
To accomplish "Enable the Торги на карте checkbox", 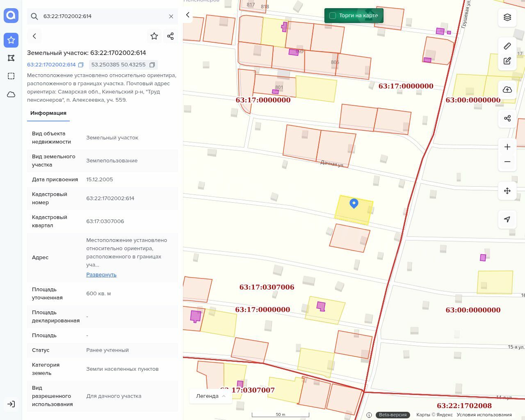I will point(333,16).
